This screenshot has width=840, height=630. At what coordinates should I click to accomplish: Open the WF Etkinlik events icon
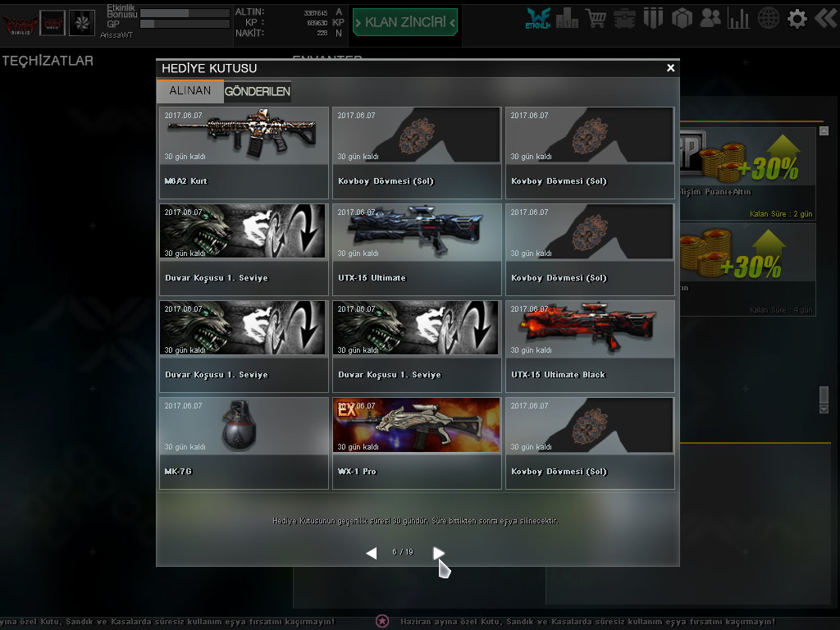coord(538,19)
